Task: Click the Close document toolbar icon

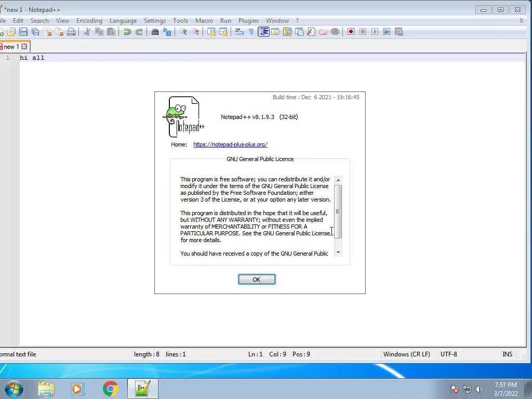Action: [x=47, y=32]
